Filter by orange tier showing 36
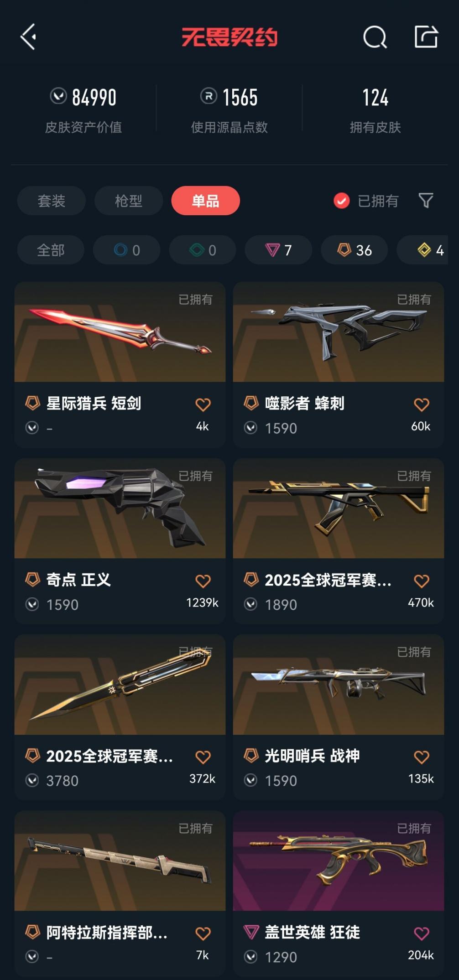Screen dimensions: 459x980 pos(355,250)
